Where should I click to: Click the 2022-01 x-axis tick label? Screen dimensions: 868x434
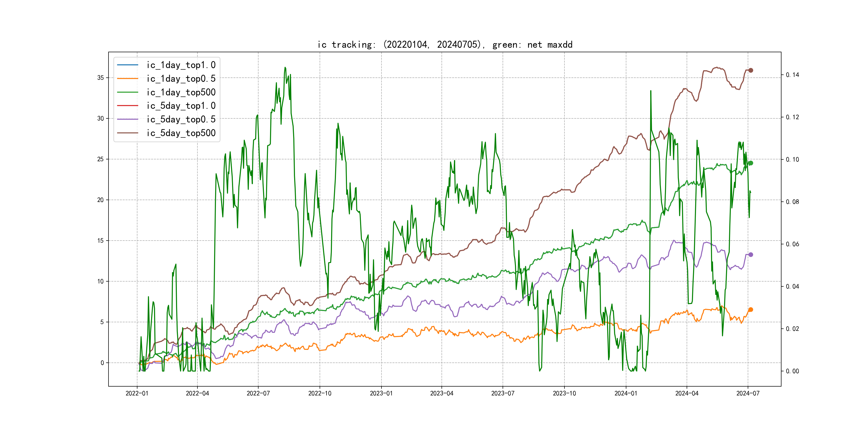tap(137, 393)
